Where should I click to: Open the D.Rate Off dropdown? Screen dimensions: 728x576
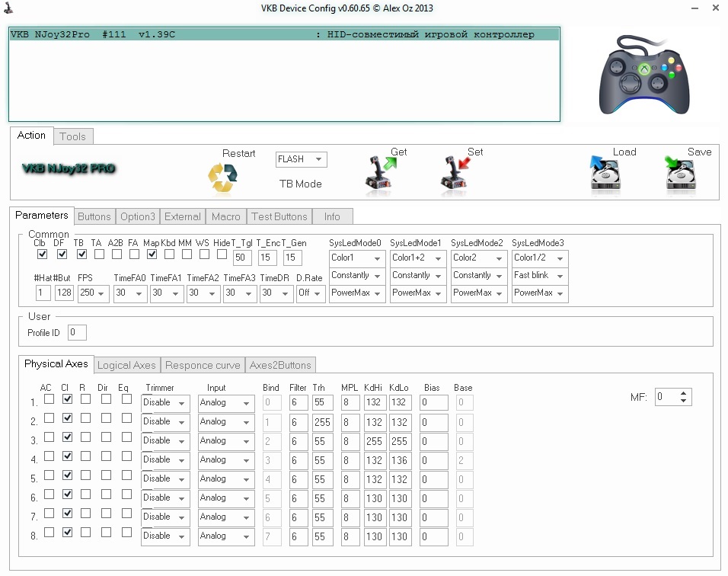[x=311, y=293]
